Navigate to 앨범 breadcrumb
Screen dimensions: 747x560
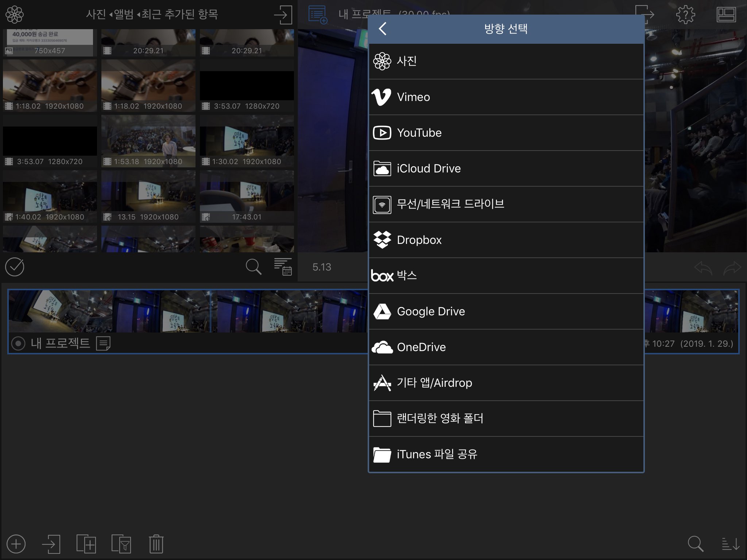[124, 15]
